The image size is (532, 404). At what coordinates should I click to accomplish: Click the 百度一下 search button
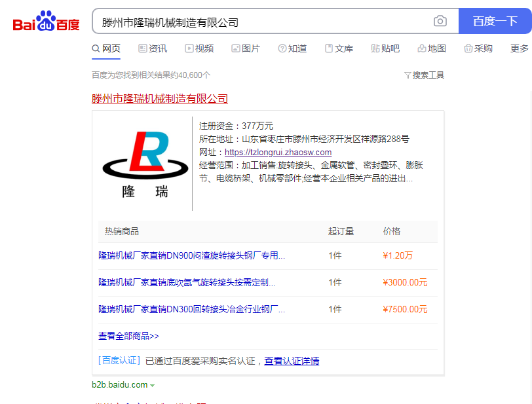pos(495,21)
